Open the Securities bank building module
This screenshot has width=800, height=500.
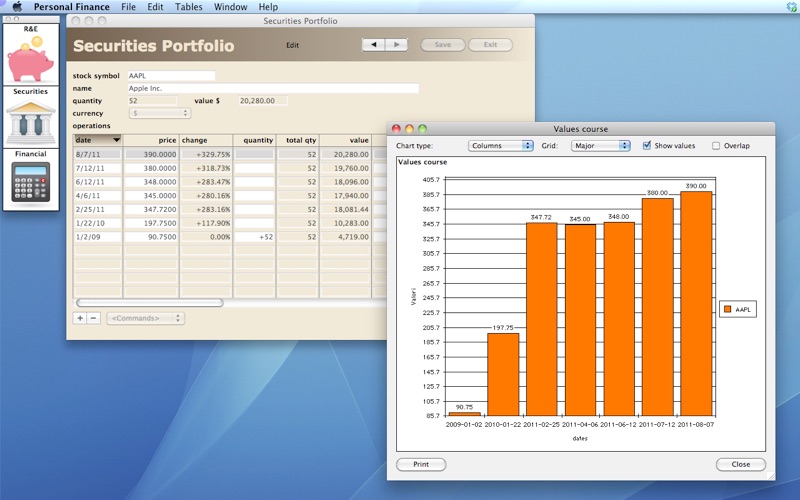point(31,117)
